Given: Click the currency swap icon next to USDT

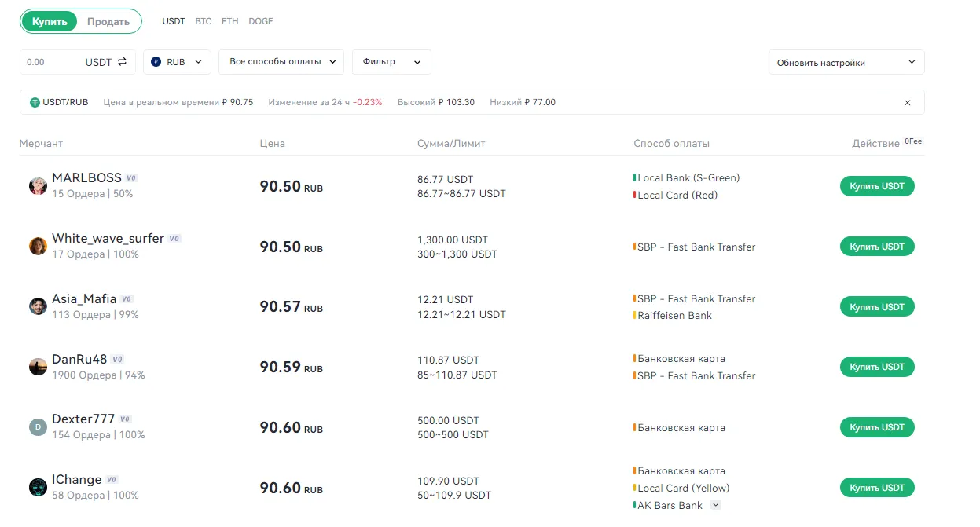Looking at the screenshot, I should pos(120,61).
